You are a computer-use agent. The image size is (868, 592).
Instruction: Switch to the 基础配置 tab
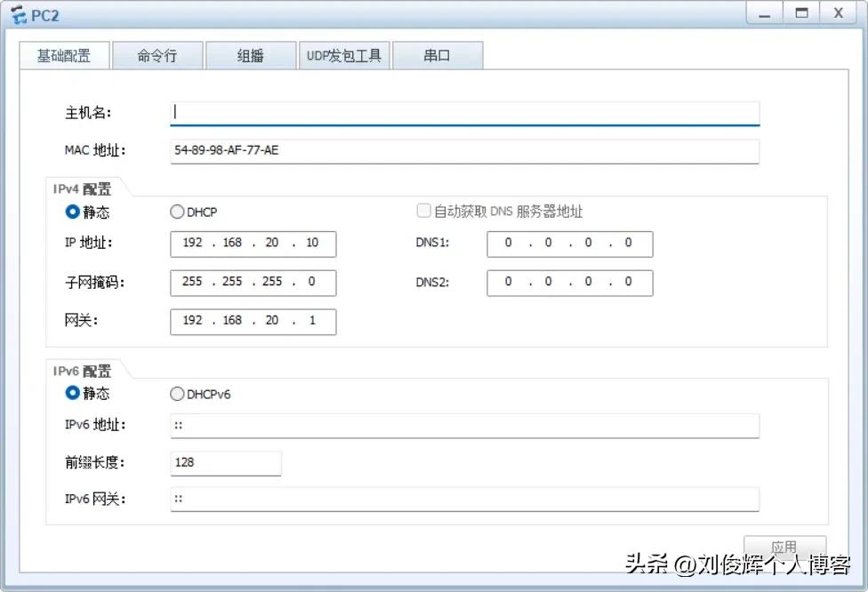[x=64, y=55]
